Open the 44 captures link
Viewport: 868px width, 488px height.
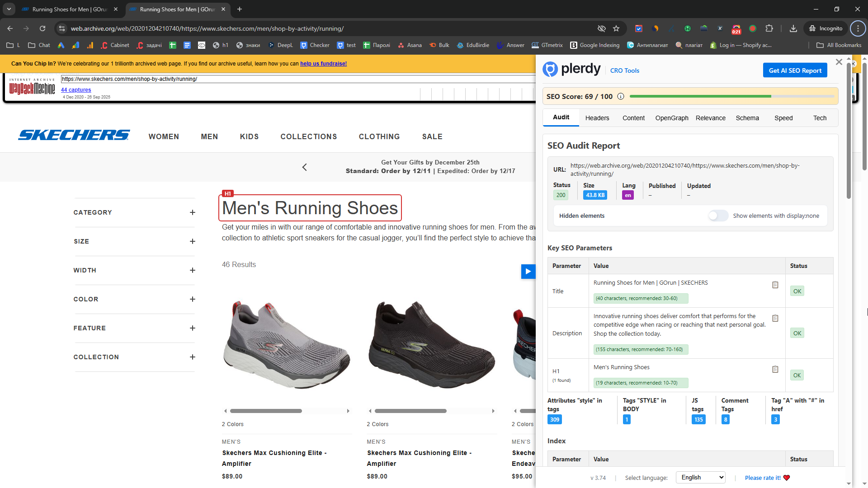[x=76, y=90]
